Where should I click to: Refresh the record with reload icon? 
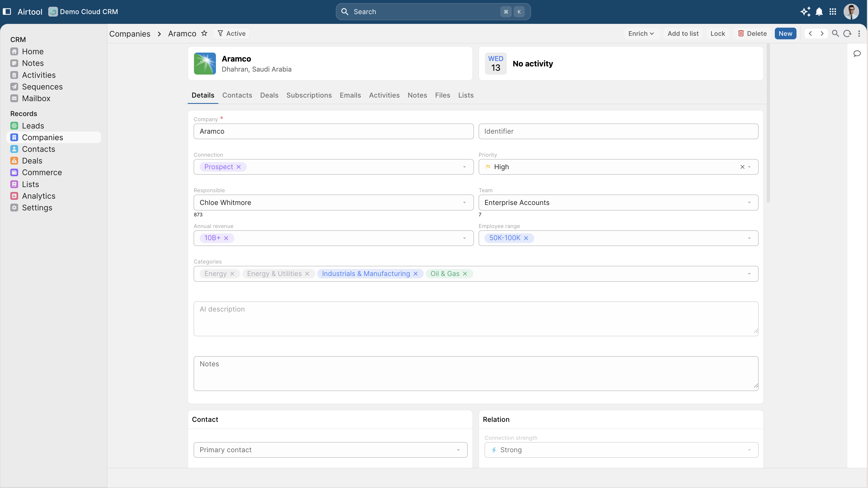(x=847, y=33)
